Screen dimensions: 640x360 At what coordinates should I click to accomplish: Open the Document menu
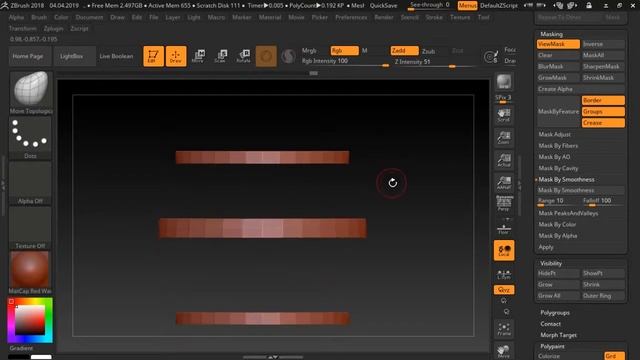[x=89, y=18]
